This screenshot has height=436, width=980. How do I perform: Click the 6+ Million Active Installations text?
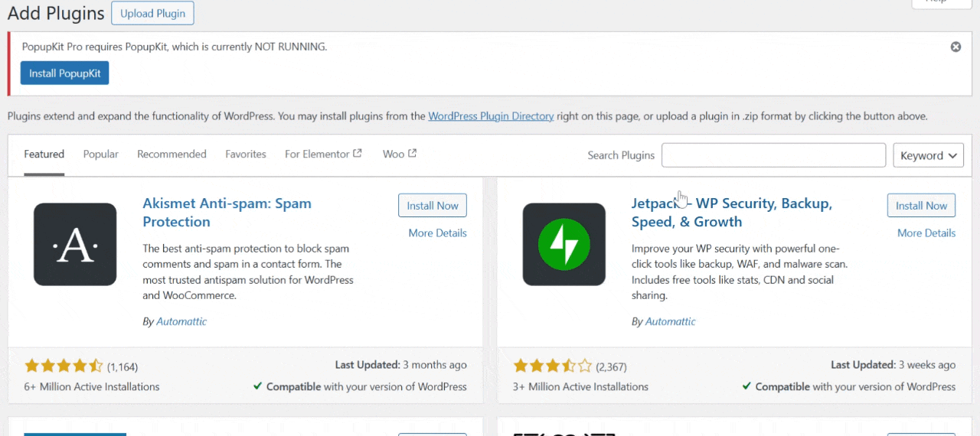pos(92,386)
